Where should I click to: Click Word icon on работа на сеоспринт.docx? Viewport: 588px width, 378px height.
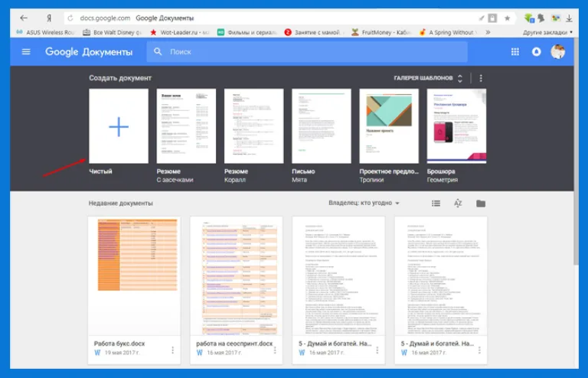tap(200, 353)
